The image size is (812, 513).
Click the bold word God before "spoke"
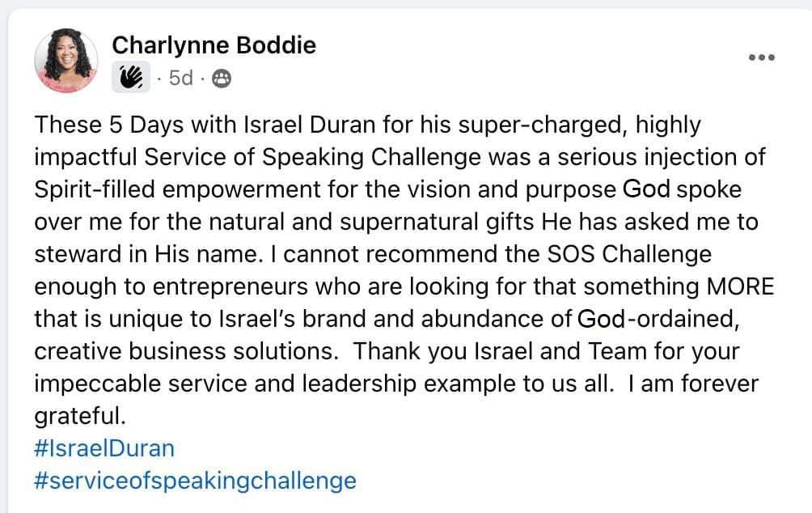646,189
